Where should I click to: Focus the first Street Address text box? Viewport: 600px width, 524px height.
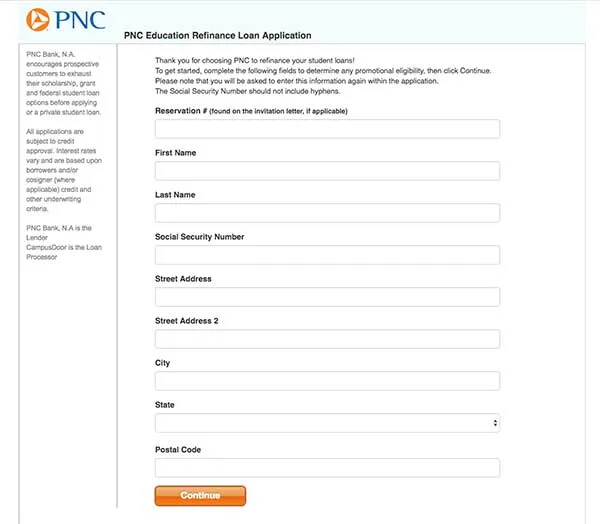tap(327, 297)
